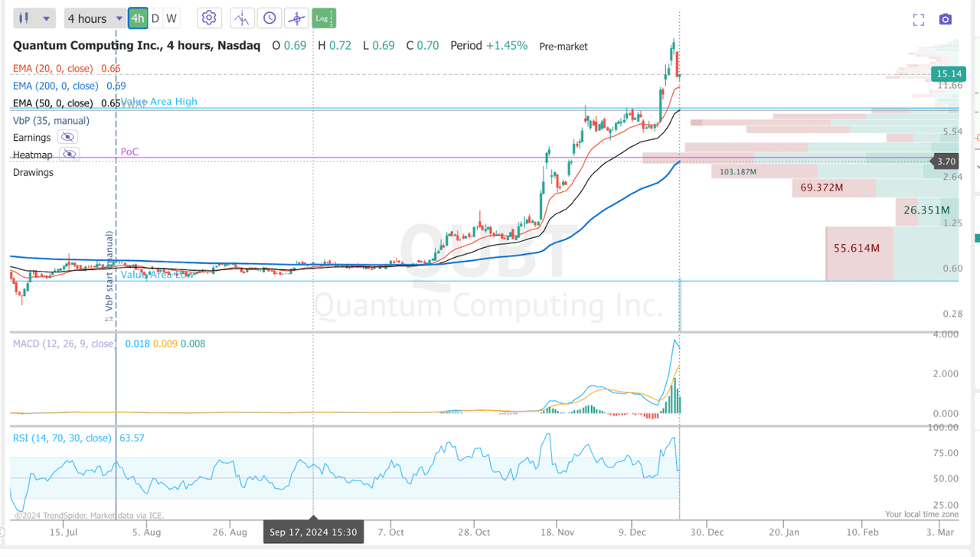
Task: Click the 9. Dec date on time axis
Action: pos(633,532)
